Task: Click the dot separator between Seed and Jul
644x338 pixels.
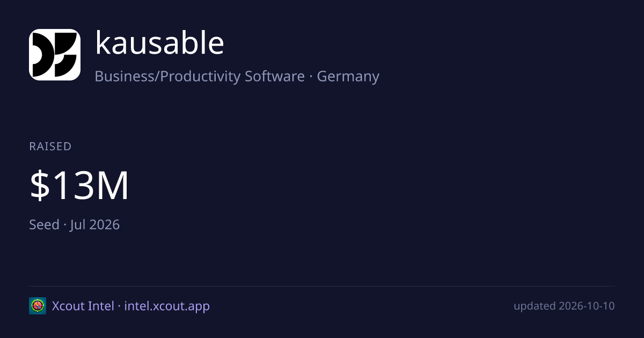Action: click(65, 225)
